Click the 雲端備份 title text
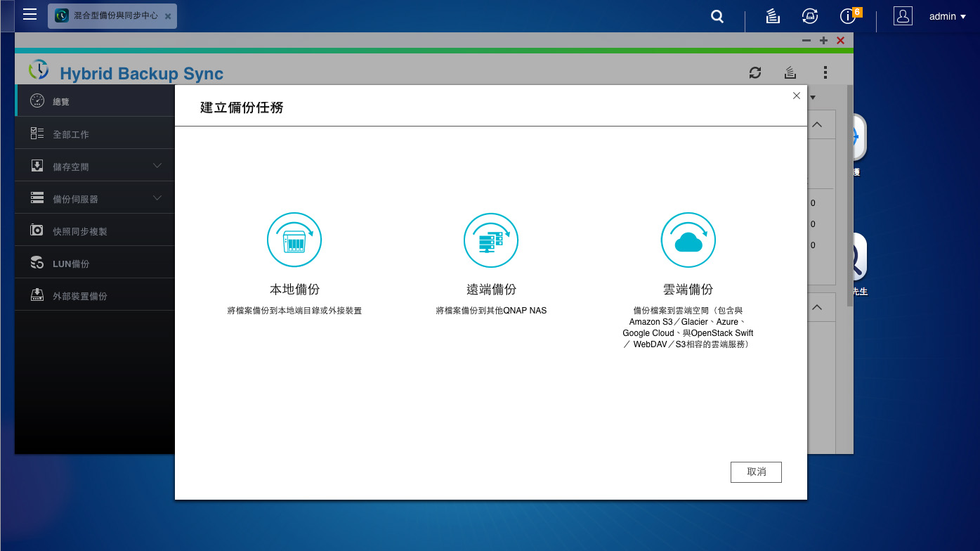Screen dimensions: 980x551 (688, 290)
